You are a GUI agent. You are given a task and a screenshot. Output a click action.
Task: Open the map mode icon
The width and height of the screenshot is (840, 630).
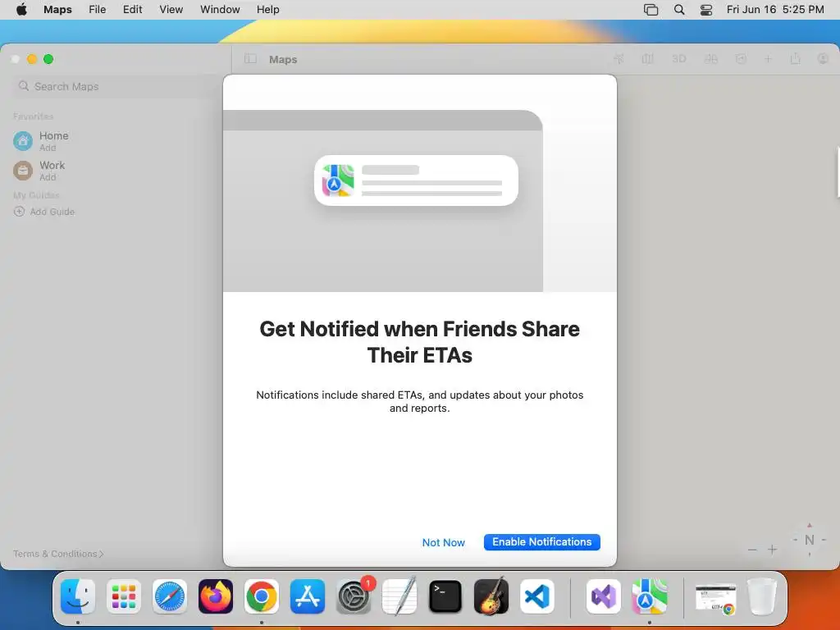coord(648,59)
